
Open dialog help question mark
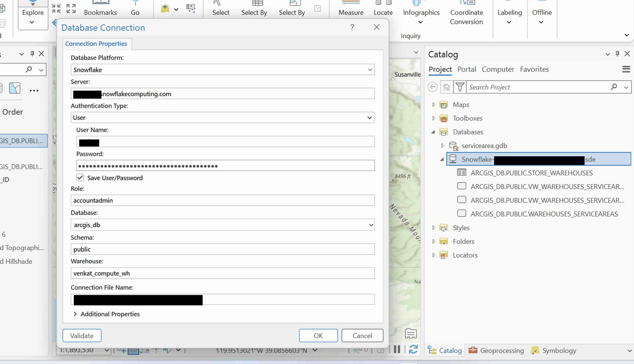coord(352,27)
